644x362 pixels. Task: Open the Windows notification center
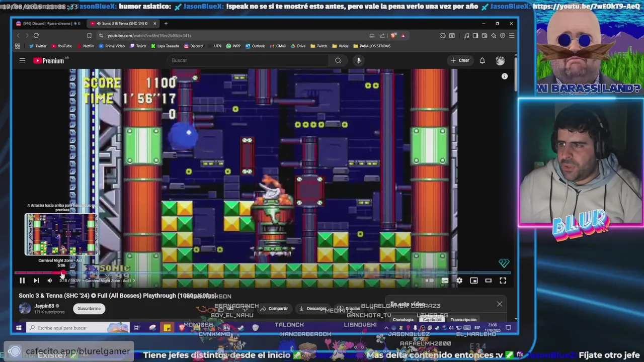point(509,328)
